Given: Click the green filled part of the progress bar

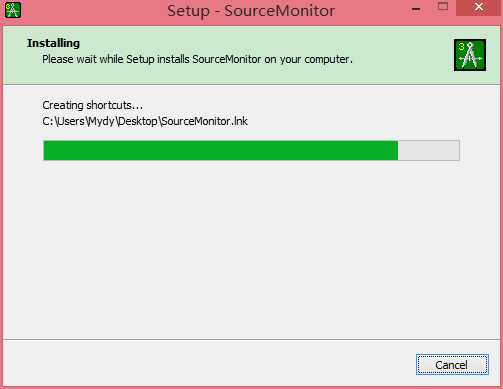Looking at the screenshot, I should (220, 150).
